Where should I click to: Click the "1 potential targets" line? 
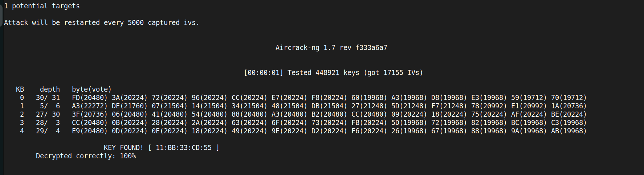click(42, 6)
